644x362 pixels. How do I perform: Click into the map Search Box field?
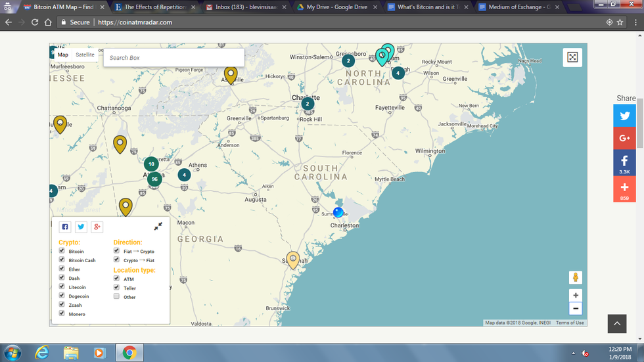point(173,58)
